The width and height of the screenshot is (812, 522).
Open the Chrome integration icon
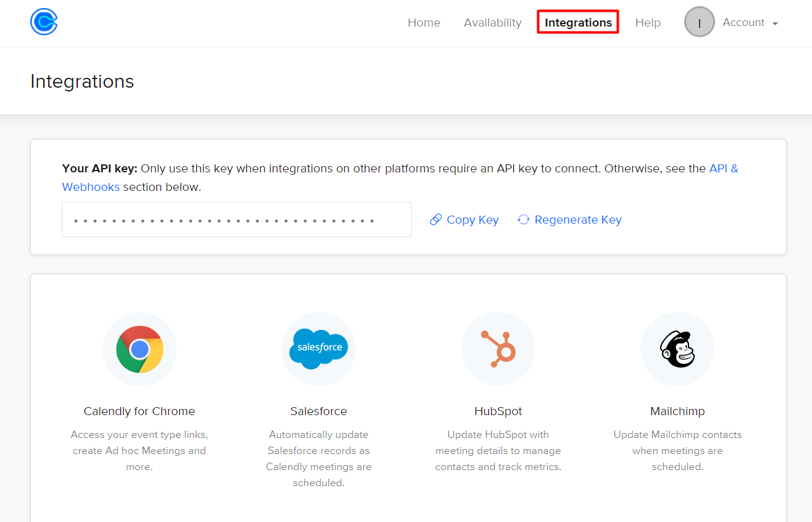click(x=140, y=349)
